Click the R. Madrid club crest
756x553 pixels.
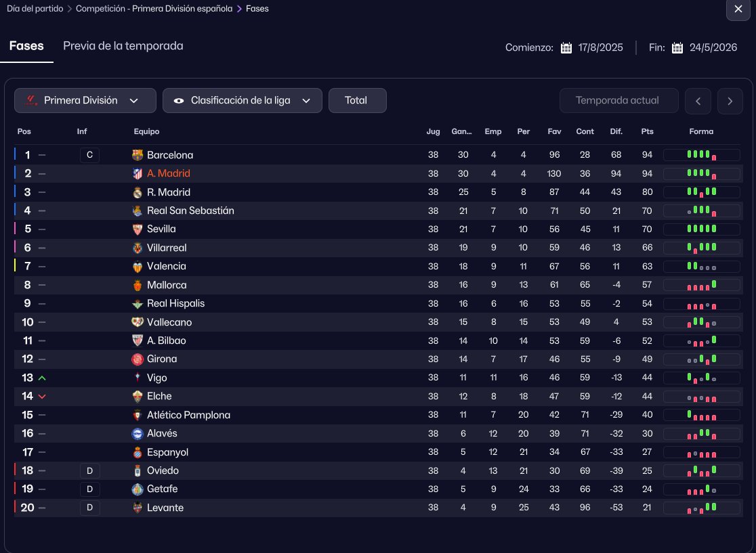[138, 192]
